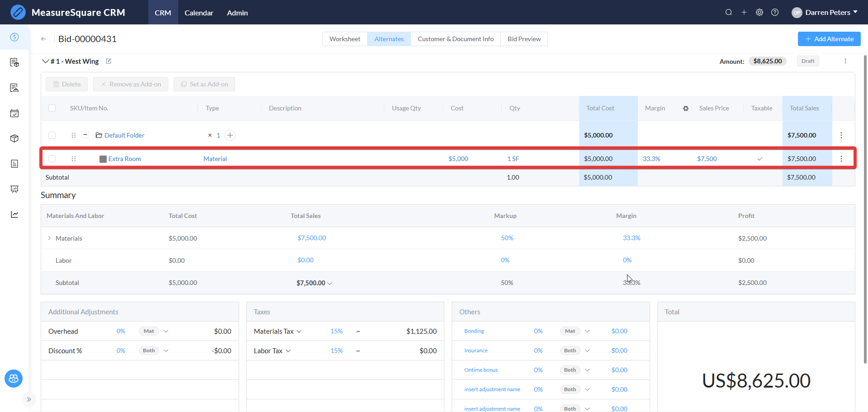The height and width of the screenshot is (412, 868).
Task: Edit Materials Tax 15% rate
Action: click(x=337, y=331)
